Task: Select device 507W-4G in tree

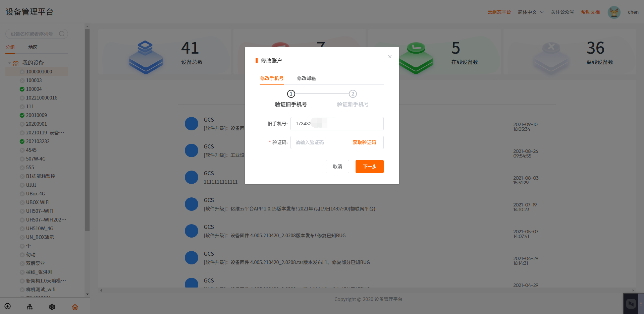Action: coord(36,159)
